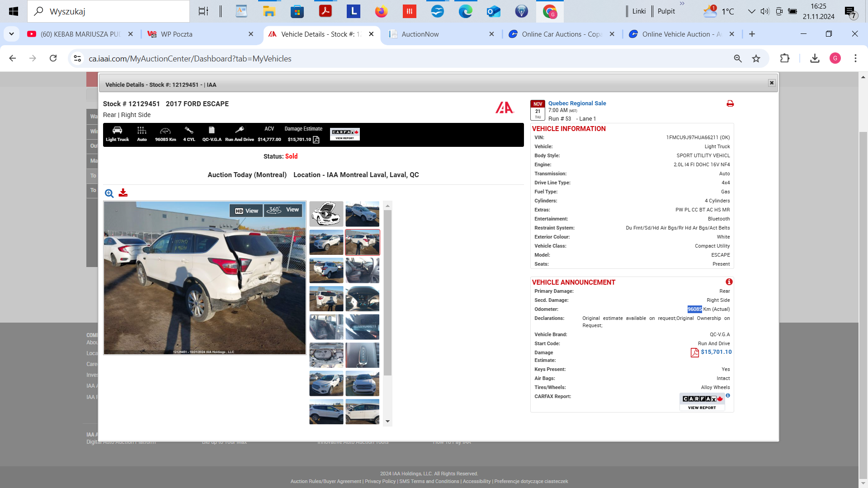The height and width of the screenshot is (488, 868).
Task: Open the Chrome profile avatar
Action: [x=835, y=58]
